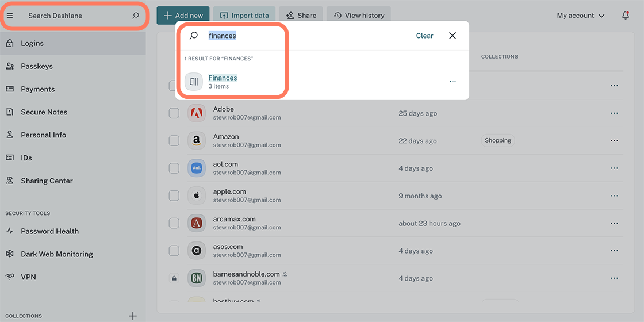Tick the asos.com login checkbox
This screenshot has height=322, width=644.
[x=174, y=251]
